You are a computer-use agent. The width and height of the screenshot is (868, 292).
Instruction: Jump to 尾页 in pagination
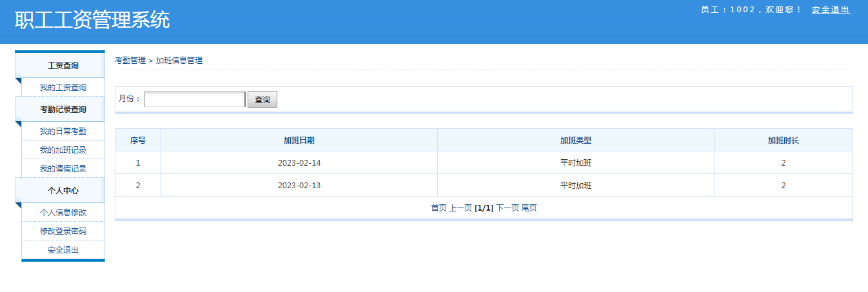point(529,208)
